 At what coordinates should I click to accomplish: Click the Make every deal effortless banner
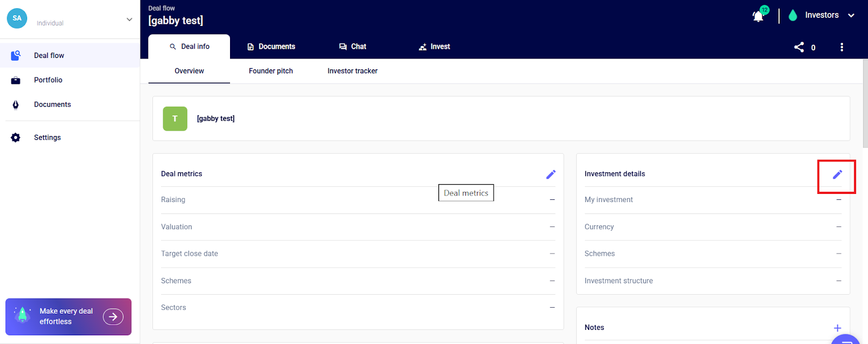click(x=68, y=316)
